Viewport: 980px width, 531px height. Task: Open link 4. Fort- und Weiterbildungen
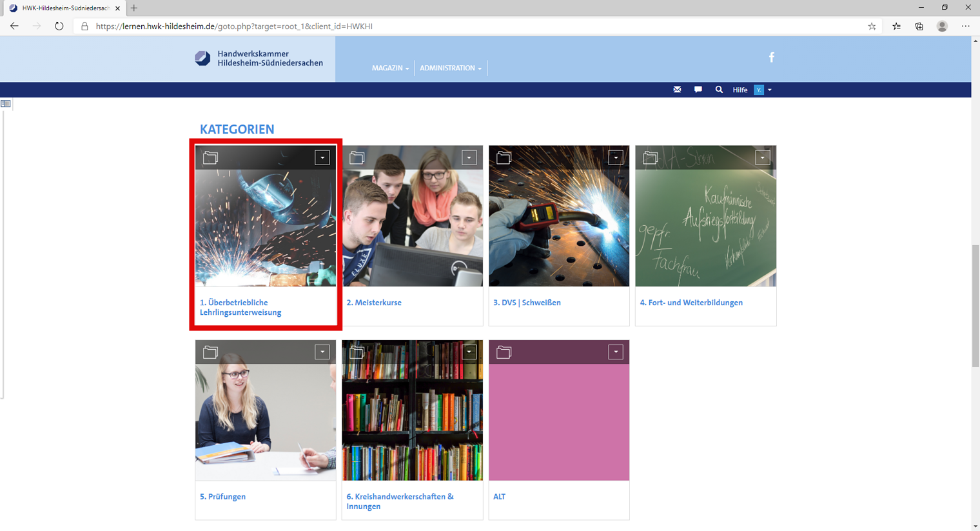click(691, 303)
